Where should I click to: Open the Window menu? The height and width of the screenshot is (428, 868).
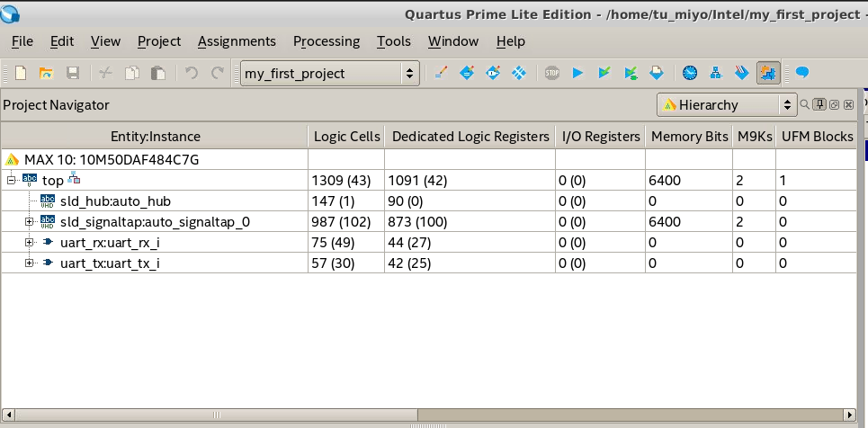(452, 41)
